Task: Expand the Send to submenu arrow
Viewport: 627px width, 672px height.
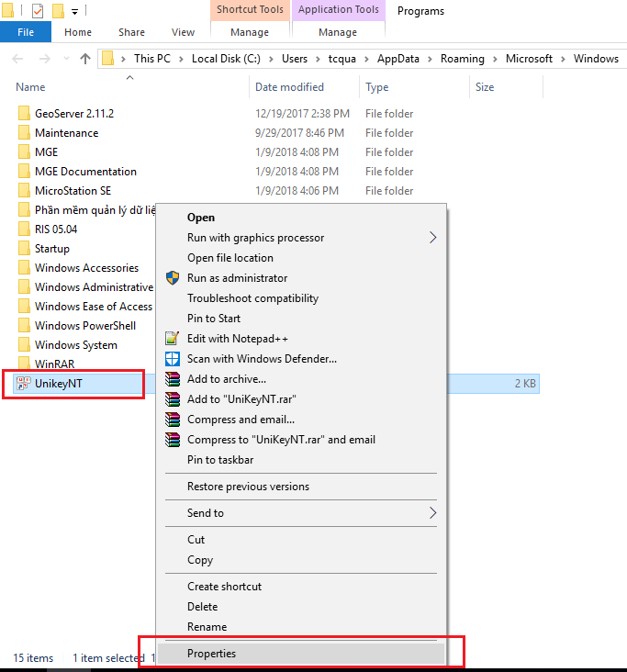Action: tap(433, 512)
